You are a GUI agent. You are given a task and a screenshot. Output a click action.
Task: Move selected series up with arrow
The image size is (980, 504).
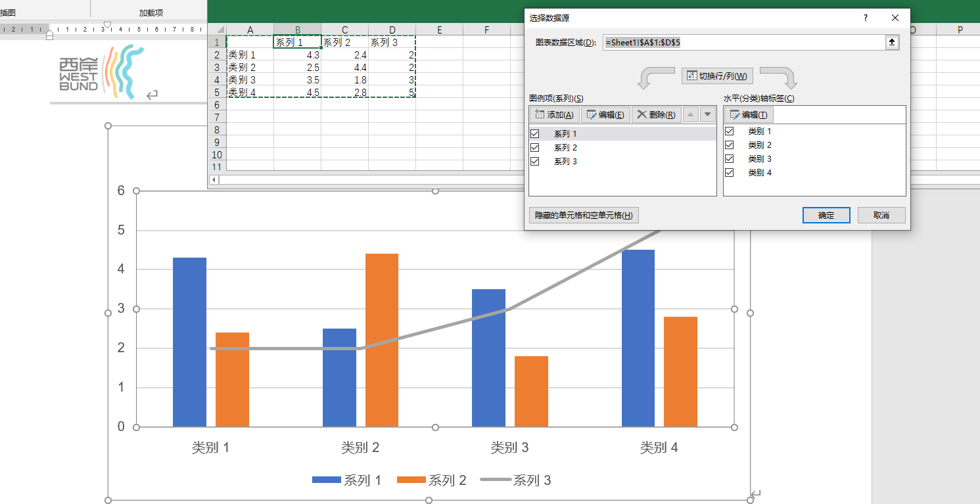690,115
